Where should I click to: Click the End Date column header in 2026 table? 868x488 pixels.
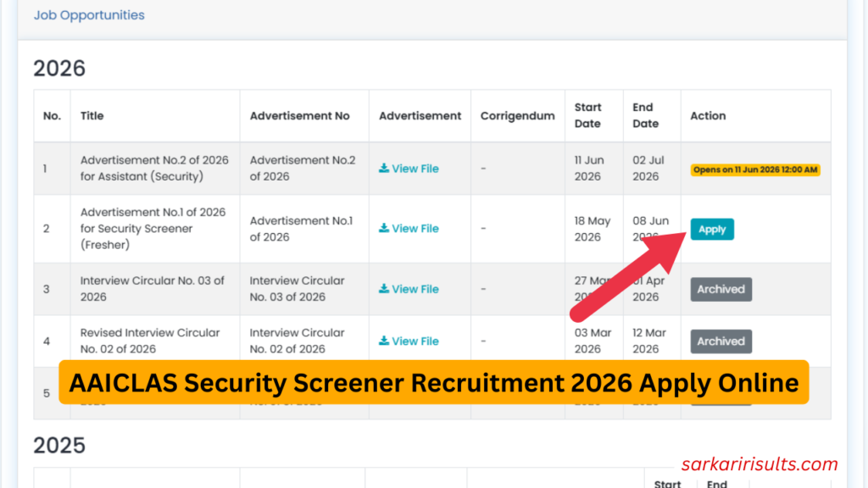(645, 115)
